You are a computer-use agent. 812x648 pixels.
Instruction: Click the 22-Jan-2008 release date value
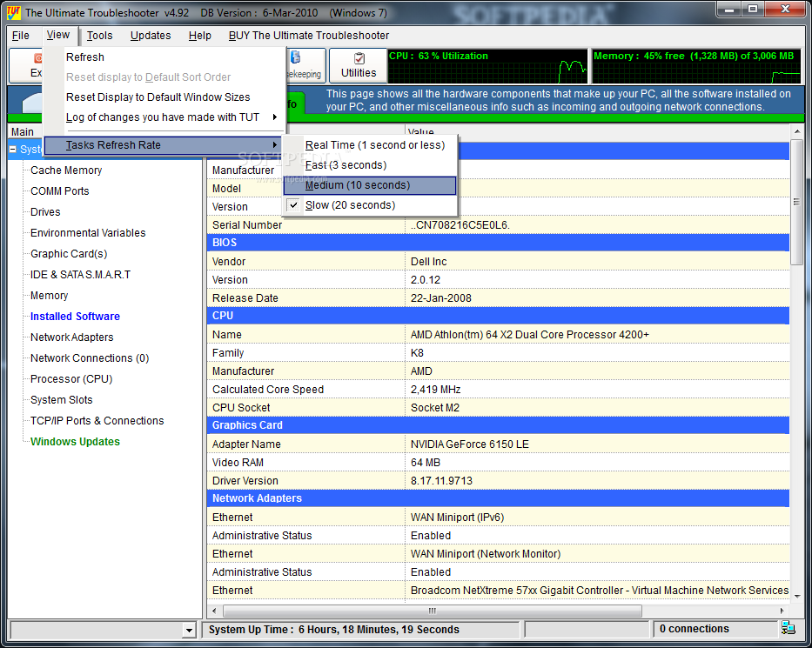441,298
